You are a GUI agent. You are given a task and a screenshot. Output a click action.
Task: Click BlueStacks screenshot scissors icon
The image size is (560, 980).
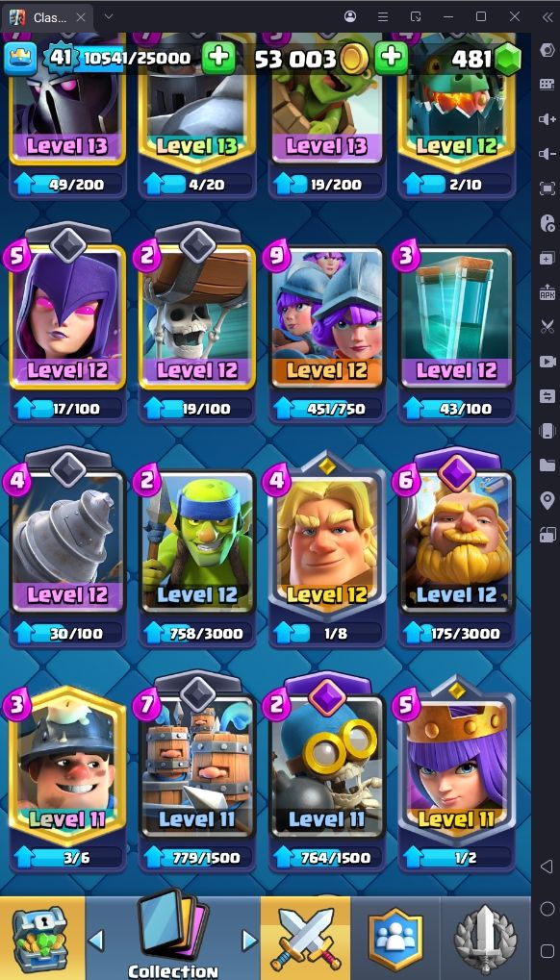(547, 326)
